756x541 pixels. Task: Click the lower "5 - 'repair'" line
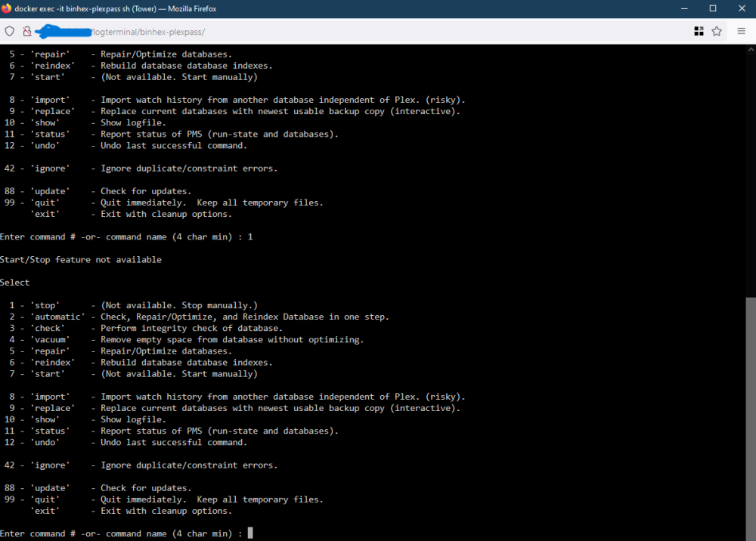(120, 351)
